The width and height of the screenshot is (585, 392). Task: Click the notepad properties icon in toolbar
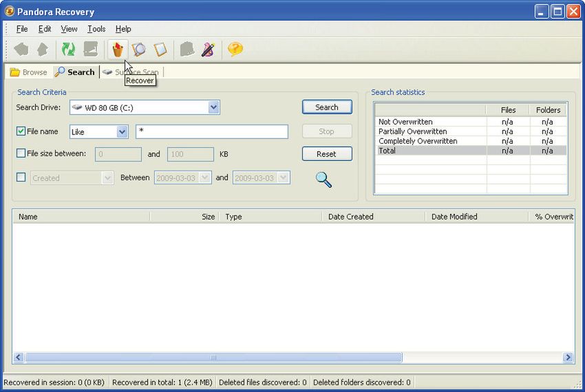tap(160, 49)
